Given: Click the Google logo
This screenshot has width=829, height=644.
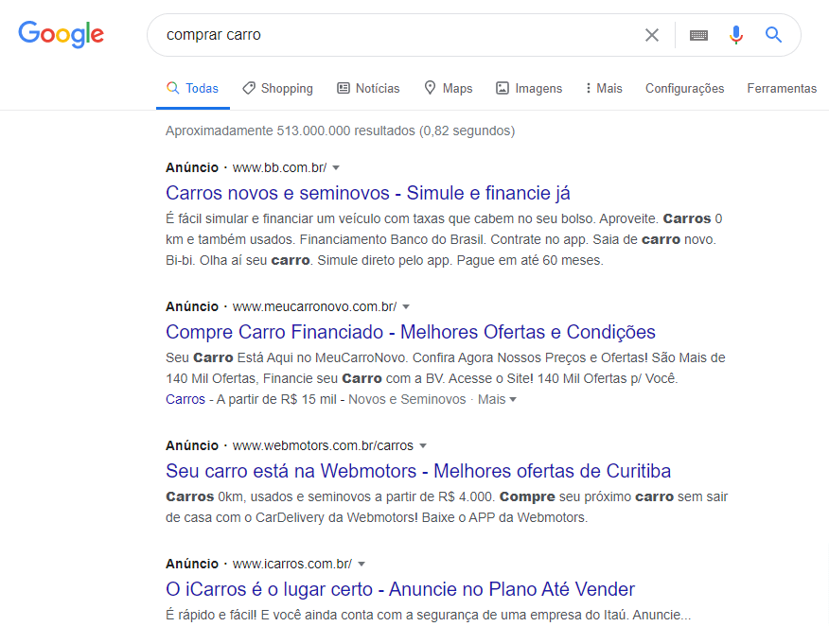Looking at the screenshot, I should point(61,34).
